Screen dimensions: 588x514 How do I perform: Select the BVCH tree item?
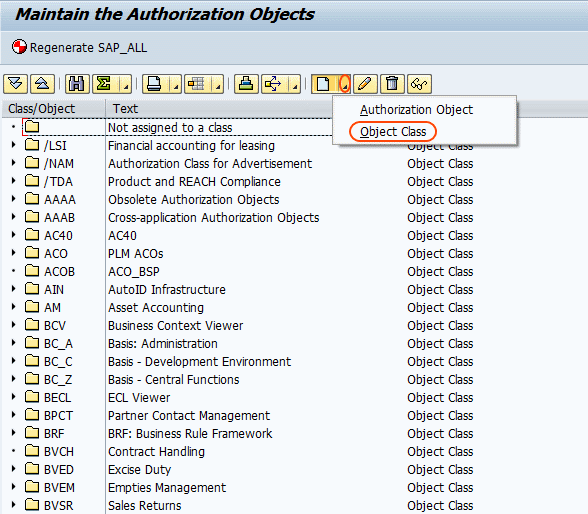click(59, 451)
